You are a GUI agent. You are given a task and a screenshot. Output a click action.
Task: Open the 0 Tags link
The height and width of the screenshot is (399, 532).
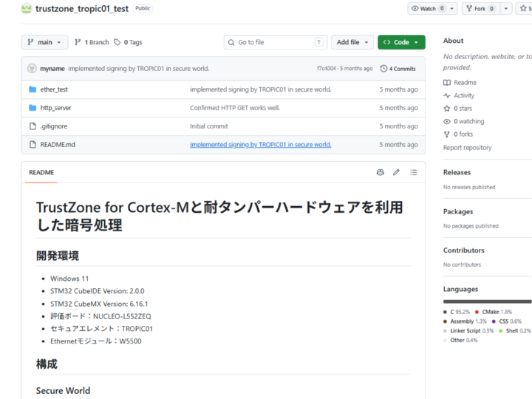click(x=129, y=42)
